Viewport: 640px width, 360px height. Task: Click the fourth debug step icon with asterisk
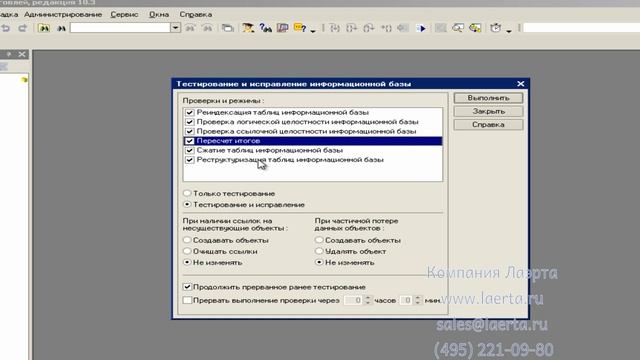(x=386, y=28)
